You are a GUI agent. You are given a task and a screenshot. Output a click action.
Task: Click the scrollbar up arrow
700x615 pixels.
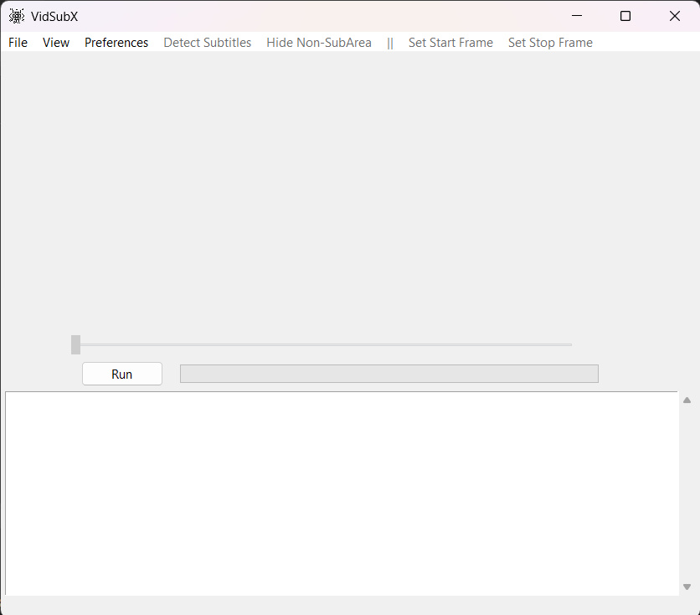pos(687,400)
